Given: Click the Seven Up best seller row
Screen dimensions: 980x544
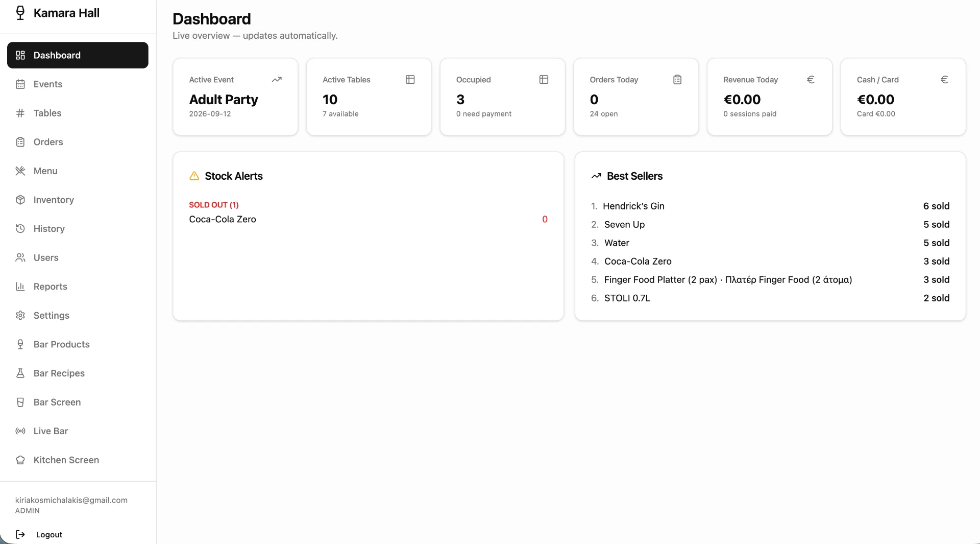Looking at the screenshot, I should pos(770,224).
